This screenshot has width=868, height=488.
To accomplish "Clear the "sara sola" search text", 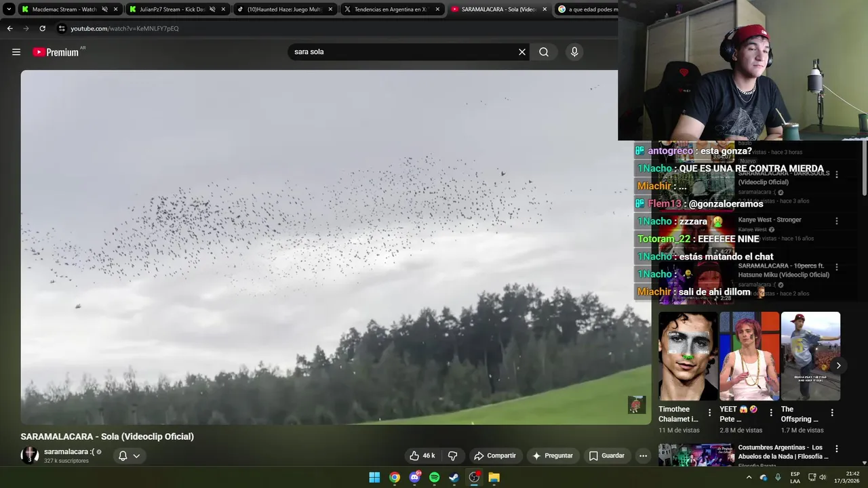I will [522, 52].
